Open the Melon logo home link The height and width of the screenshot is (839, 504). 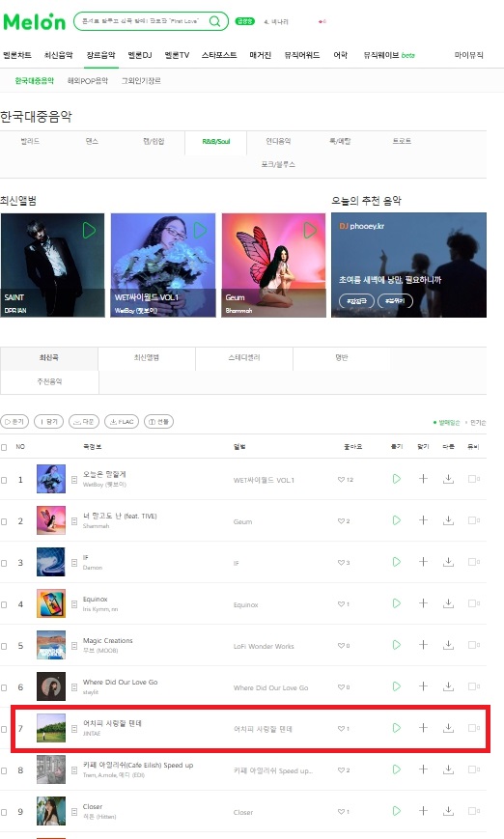pos(34,21)
